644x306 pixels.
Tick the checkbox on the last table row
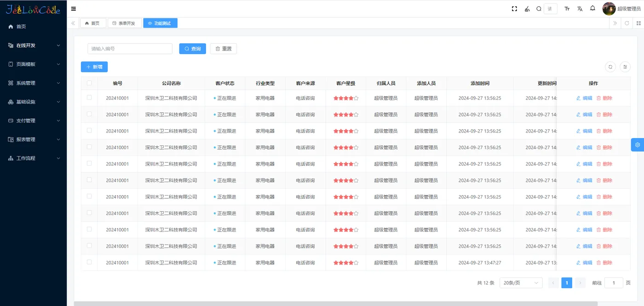[89, 262]
